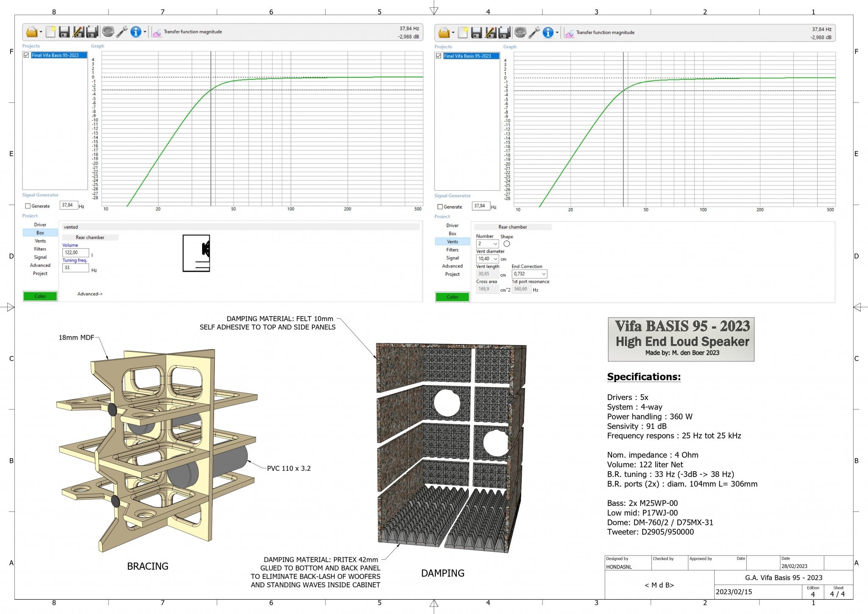The height and width of the screenshot is (614, 868).
Task: Open project folder icon in Box-tab window
Action: pos(31,32)
